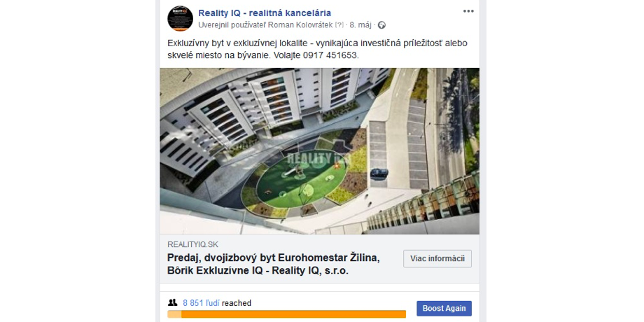
Task: Open the 8 851 ľudí reached details
Action: (x=217, y=303)
